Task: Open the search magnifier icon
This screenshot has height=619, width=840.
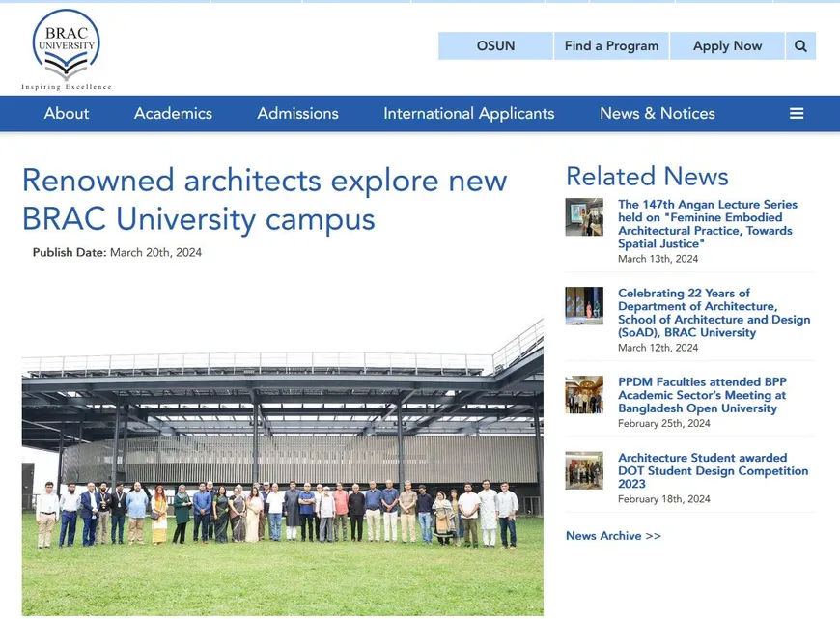Action: pos(800,46)
